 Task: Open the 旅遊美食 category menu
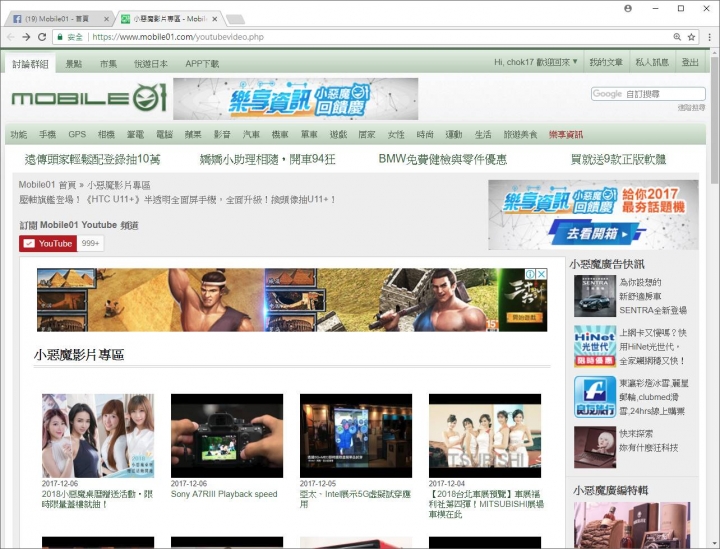click(x=520, y=134)
